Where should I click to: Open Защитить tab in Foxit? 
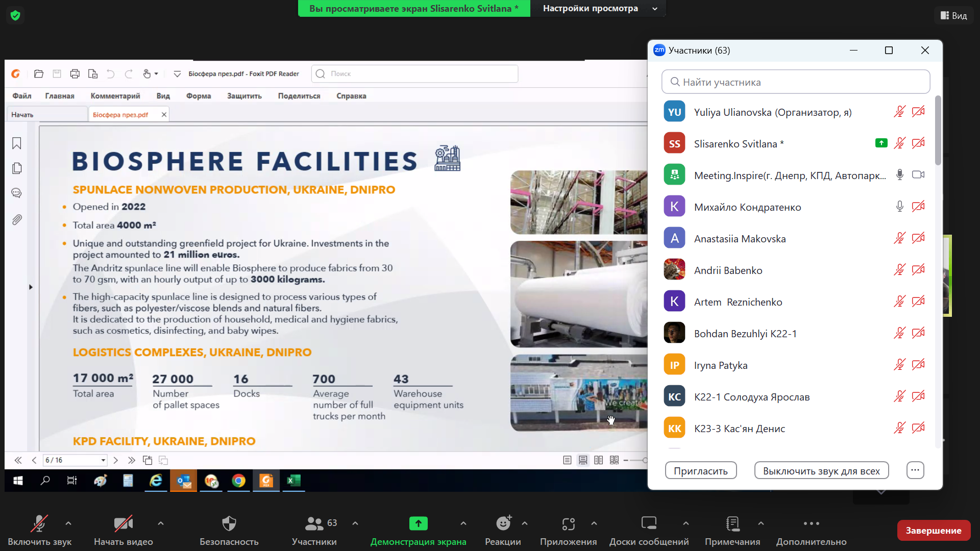coord(244,96)
